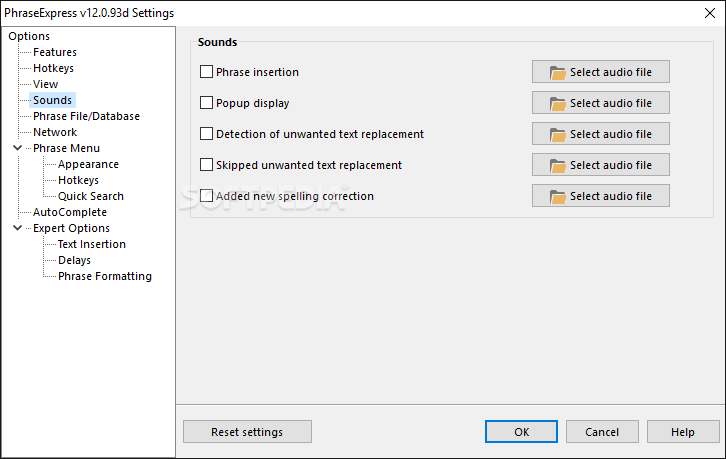The height and width of the screenshot is (459, 726).
Task: Open Help for the settings dialog
Action: click(683, 432)
